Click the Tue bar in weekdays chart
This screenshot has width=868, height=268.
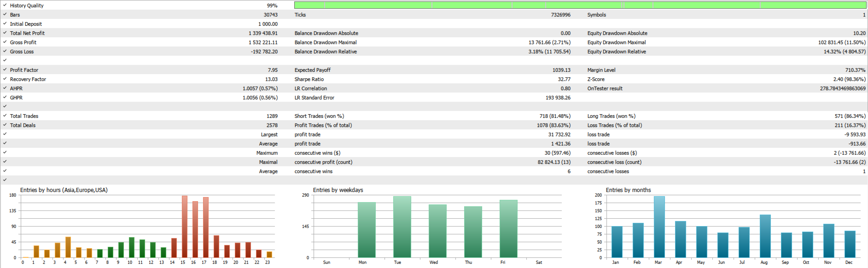[x=402, y=227]
